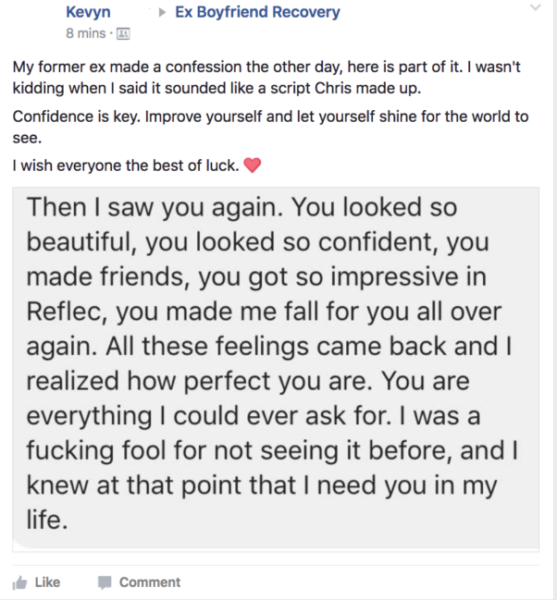Click the 'My former ex made a confession' paragraph
This screenshot has width=557, height=600.
click(267, 77)
